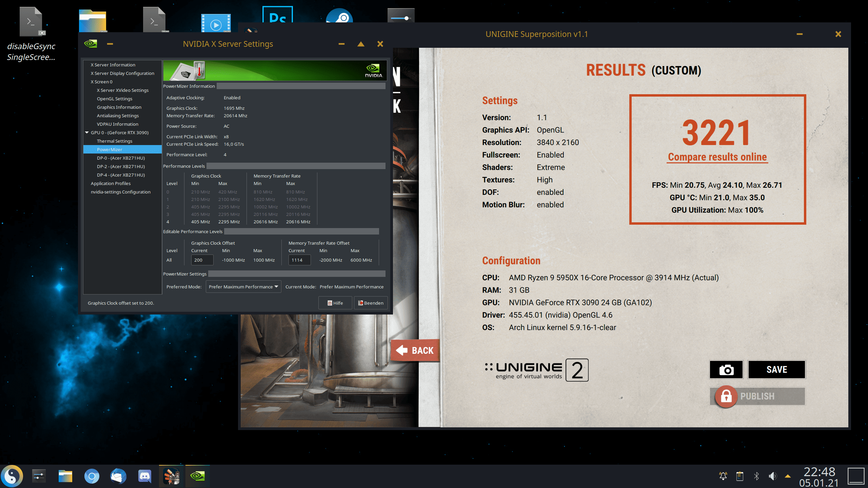The image size is (868, 488).
Task: Click the 20616 MHz level 4 max memory value
Action: (298, 222)
